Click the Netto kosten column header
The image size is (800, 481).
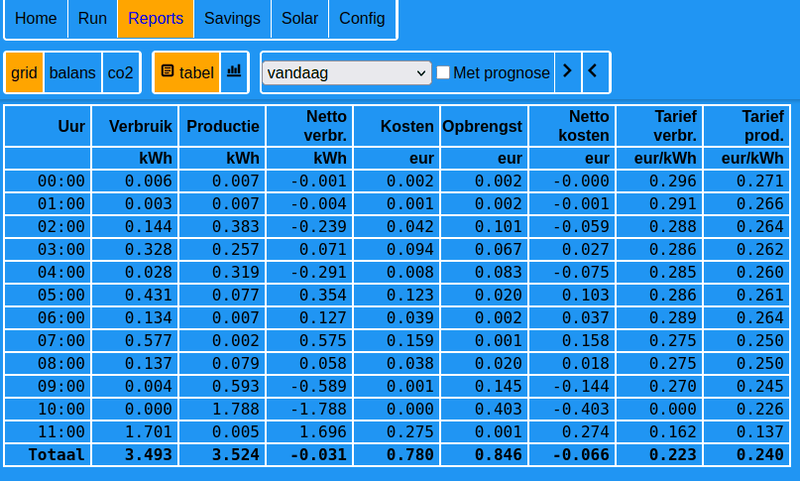click(x=572, y=126)
